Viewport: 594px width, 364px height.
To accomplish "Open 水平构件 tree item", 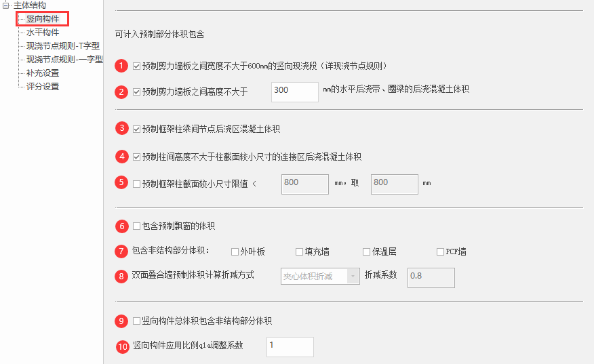I will 42,33.
